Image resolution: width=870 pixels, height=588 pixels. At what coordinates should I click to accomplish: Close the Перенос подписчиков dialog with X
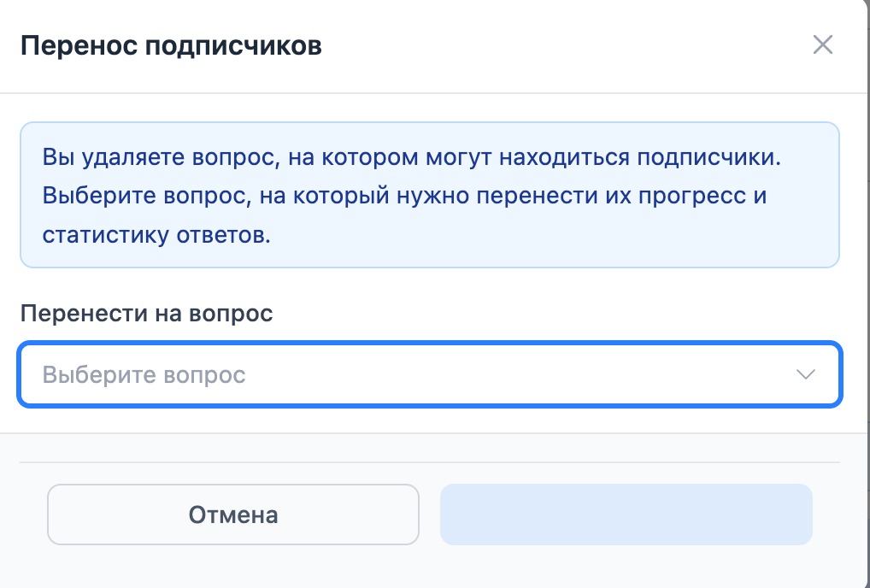(822, 45)
